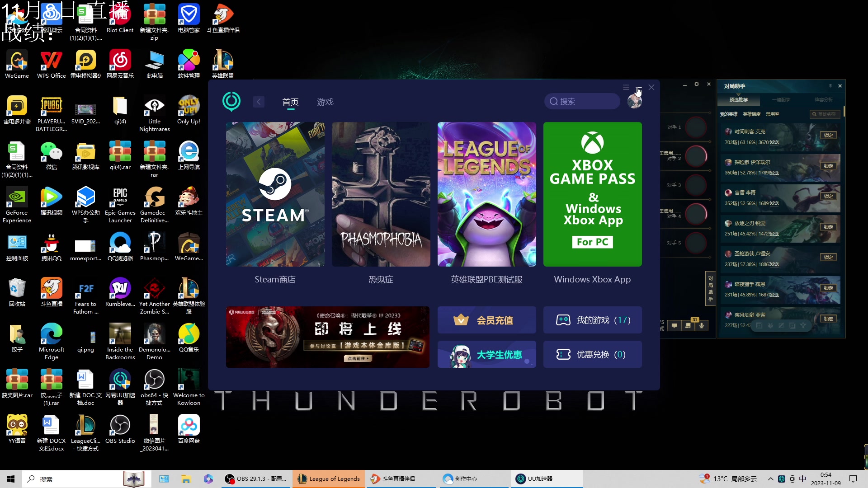Select the 微信 desktop icon
This screenshot has height=488, width=868.
[52, 156]
